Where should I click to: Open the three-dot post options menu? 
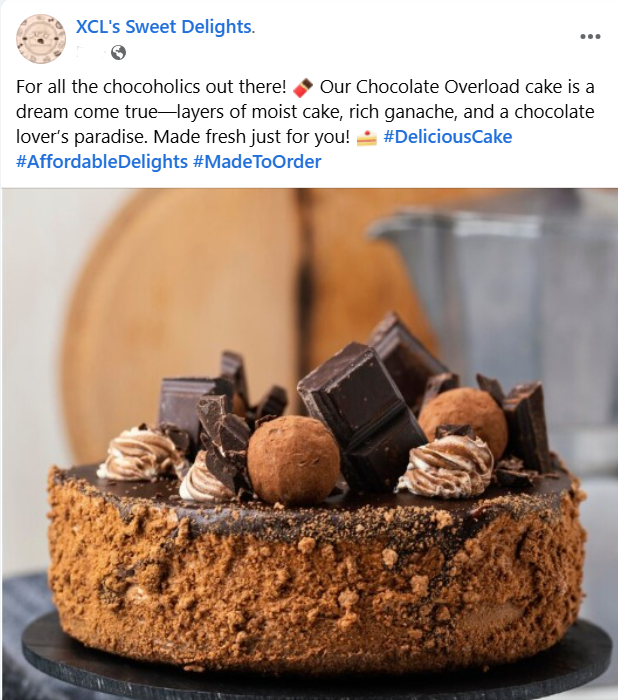pyautogui.click(x=590, y=37)
